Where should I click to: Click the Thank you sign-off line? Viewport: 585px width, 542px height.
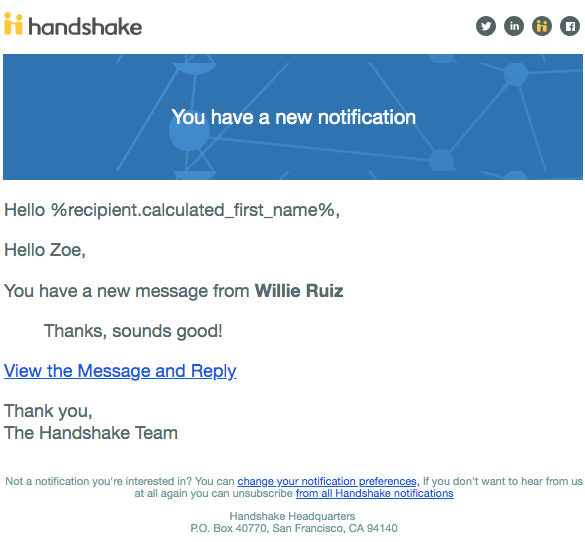[x=48, y=411]
